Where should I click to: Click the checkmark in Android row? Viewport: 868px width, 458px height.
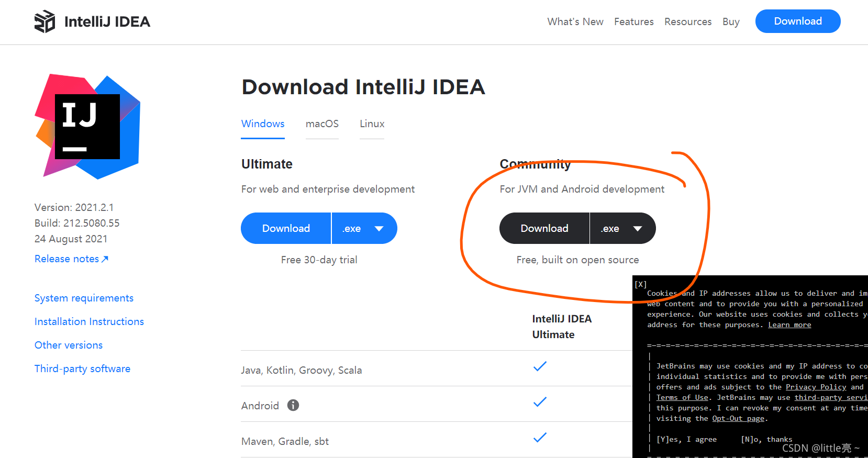point(540,402)
